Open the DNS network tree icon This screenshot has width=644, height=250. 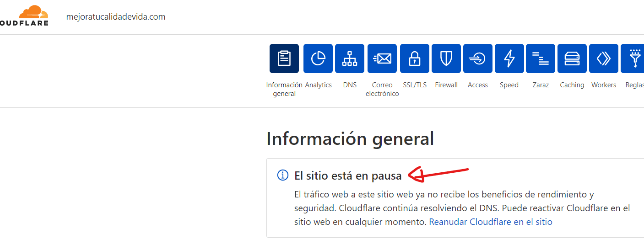(350, 59)
